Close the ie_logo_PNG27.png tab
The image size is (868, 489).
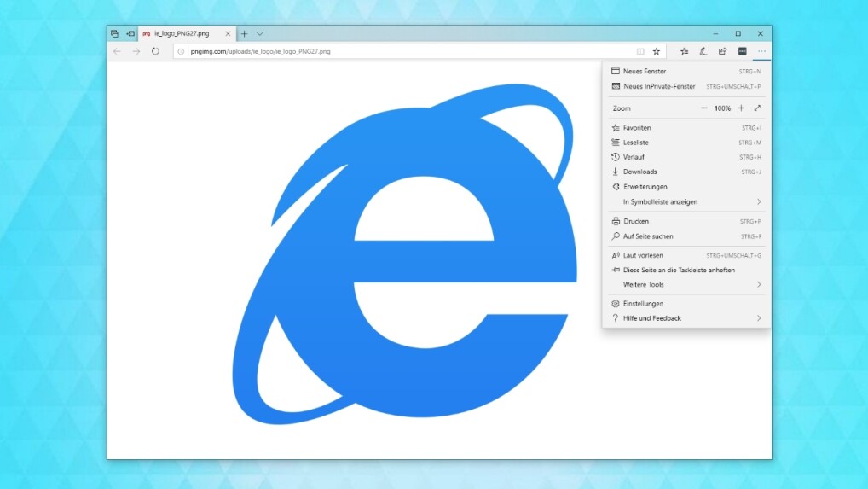[228, 34]
